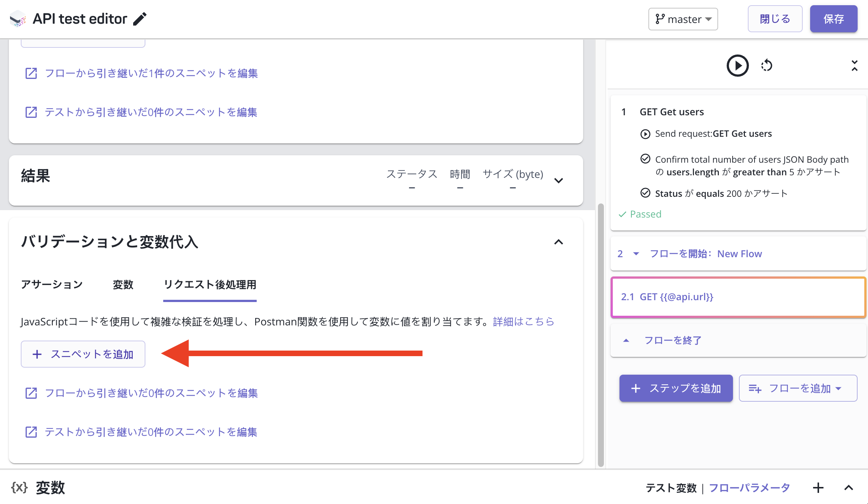
Task: Expand the 結果 section chevron
Action: [x=559, y=180]
